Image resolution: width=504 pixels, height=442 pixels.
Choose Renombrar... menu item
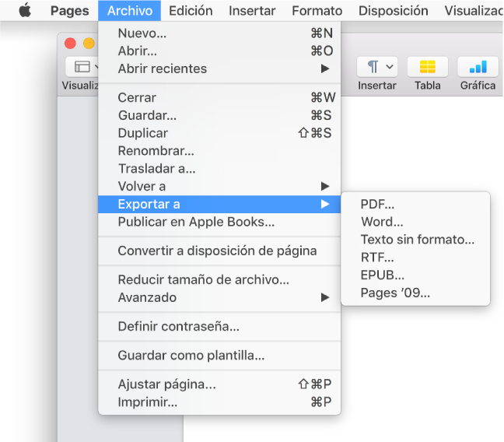pos(219,150)
